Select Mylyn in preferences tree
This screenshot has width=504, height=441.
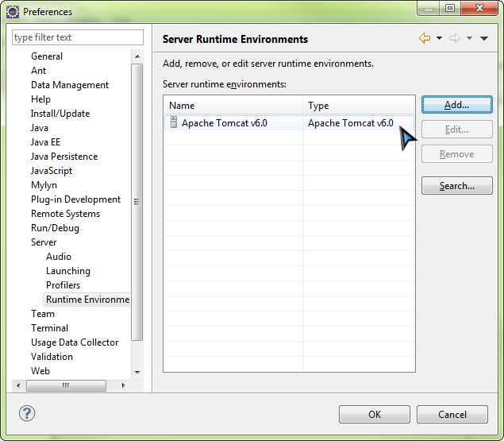[x=44, y=185]
